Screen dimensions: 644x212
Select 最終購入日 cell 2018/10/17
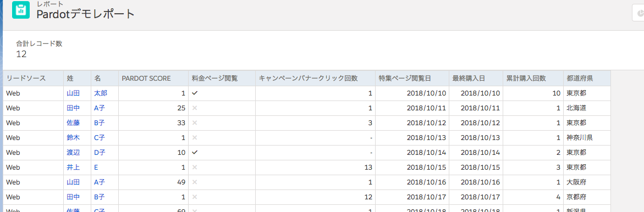476,197
